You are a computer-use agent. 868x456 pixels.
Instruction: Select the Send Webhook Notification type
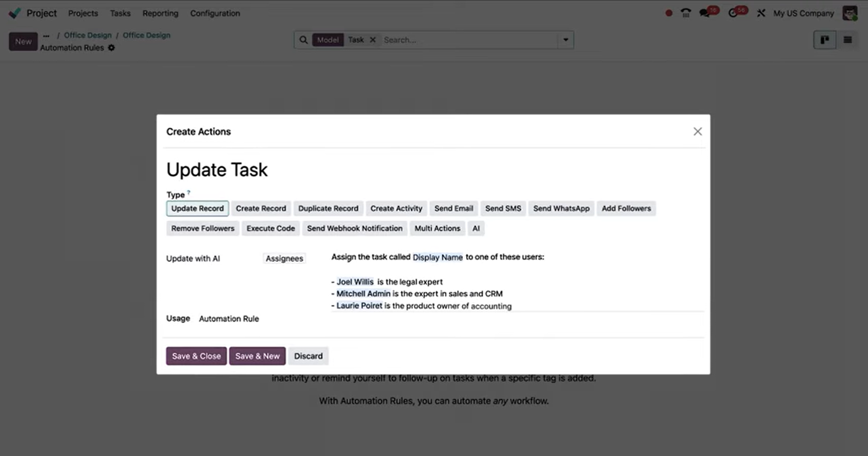point(355,228)
